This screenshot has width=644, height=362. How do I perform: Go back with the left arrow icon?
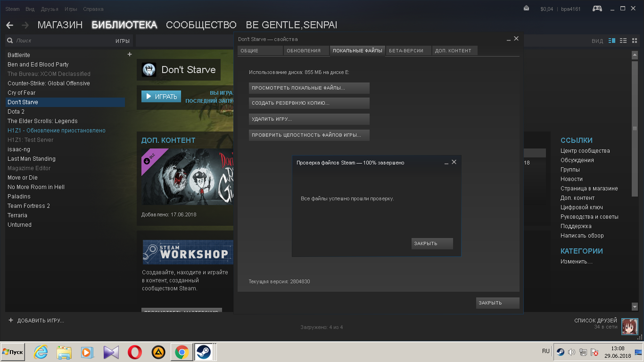[9, 25]
